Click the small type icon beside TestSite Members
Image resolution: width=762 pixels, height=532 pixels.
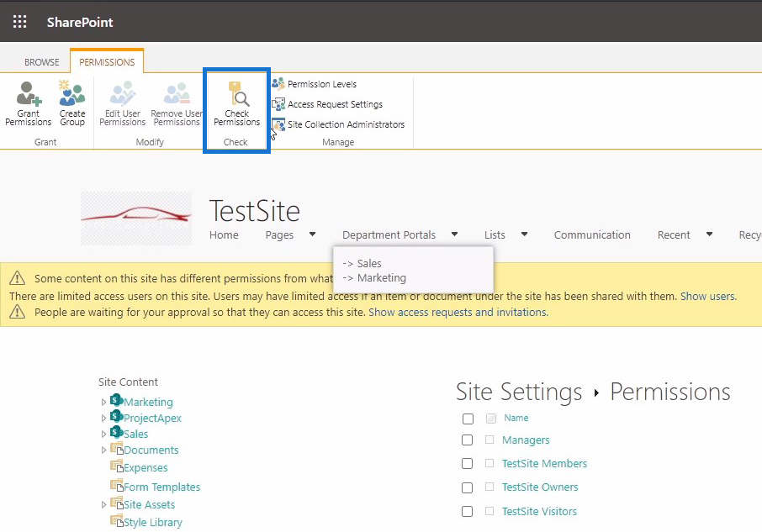click(x=489, y=463)
